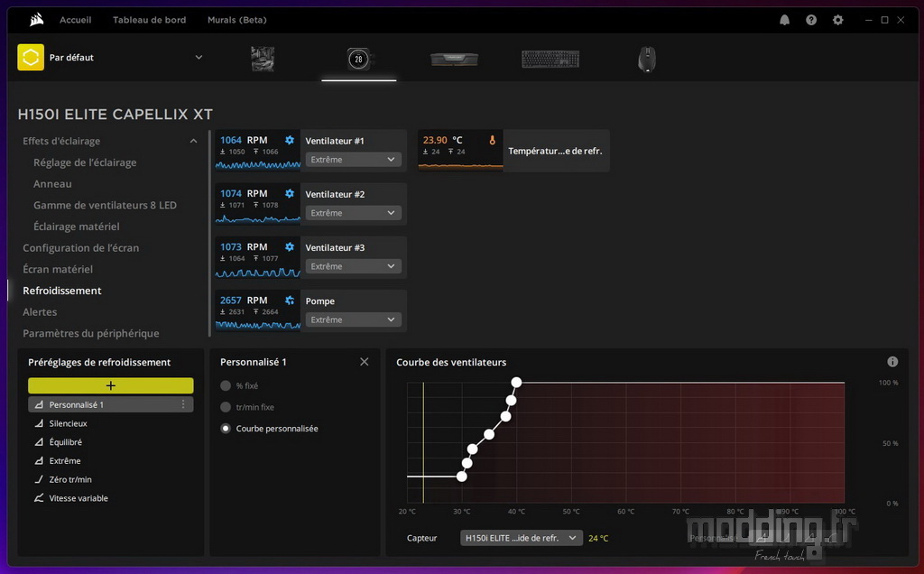The width and height of the screenshot is (924, 574).
Task: Click the Pompe 2657 RPM graph
Action: pyautogui.click(x=257, y=310)
